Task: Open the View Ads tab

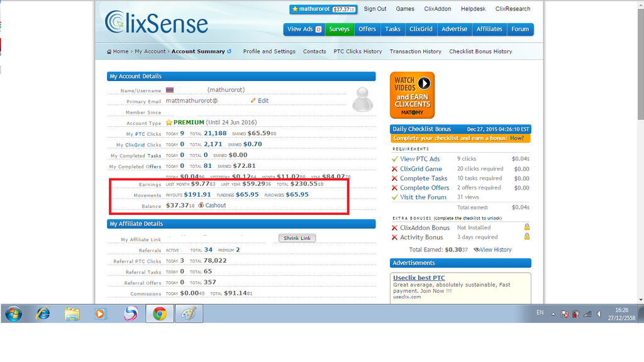Action: click(x=304, y=29)
